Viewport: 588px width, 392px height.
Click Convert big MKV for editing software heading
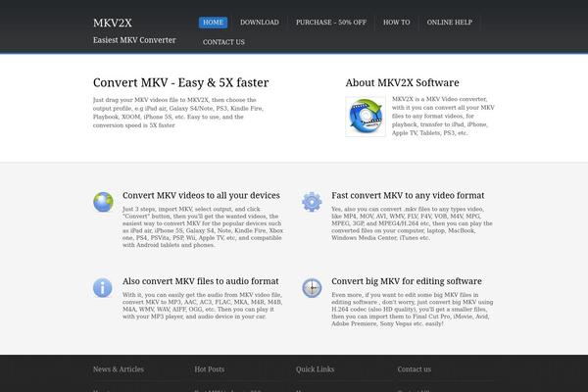point(407,281)
